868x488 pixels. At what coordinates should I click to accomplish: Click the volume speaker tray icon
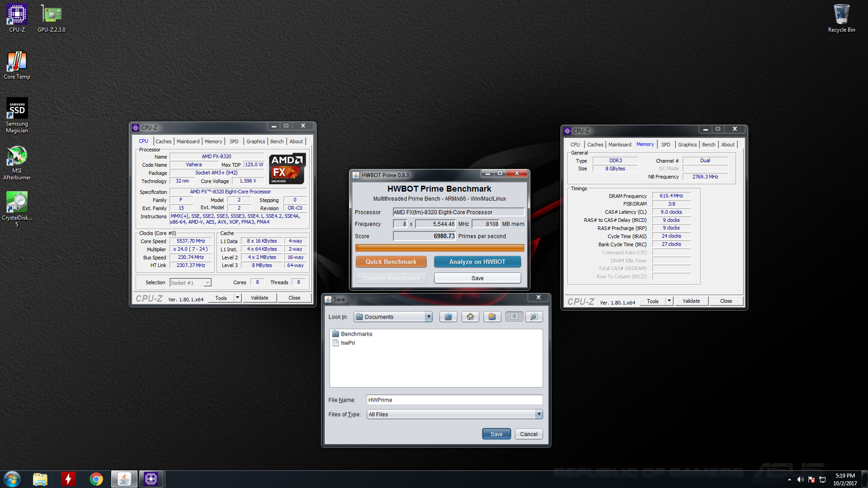pos(801,479)
